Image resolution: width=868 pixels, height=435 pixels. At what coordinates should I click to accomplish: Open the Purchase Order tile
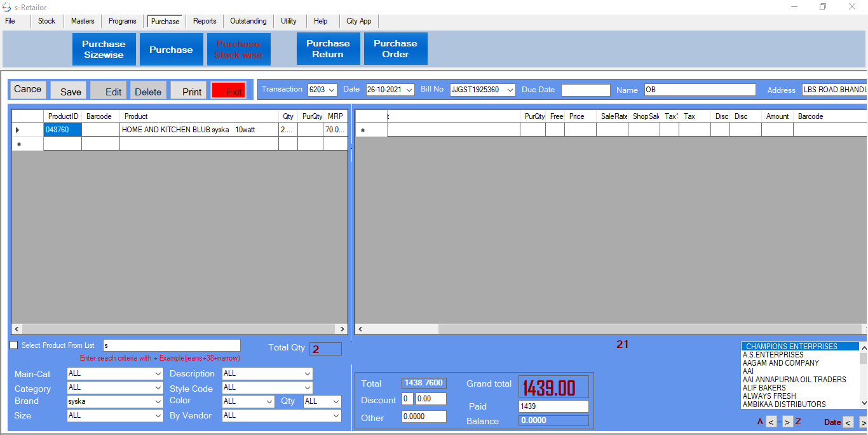(x=395, y=49)
